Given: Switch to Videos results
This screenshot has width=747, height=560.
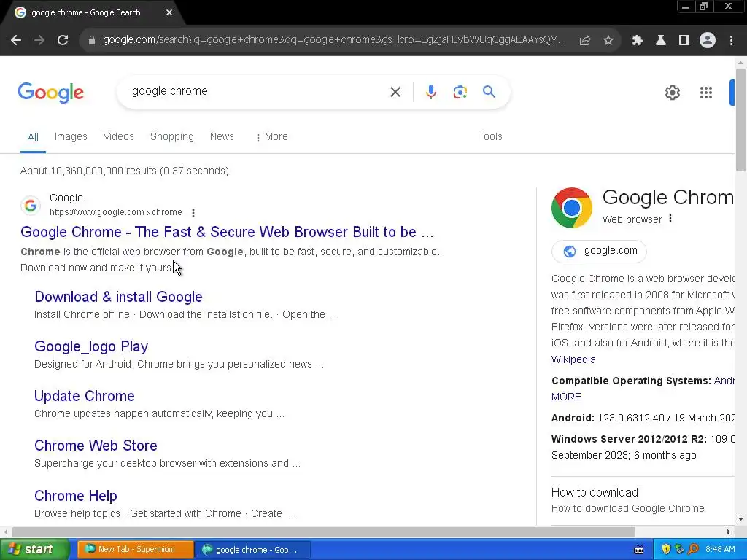Looking at the screenshot, I should (x=119, y=136).
